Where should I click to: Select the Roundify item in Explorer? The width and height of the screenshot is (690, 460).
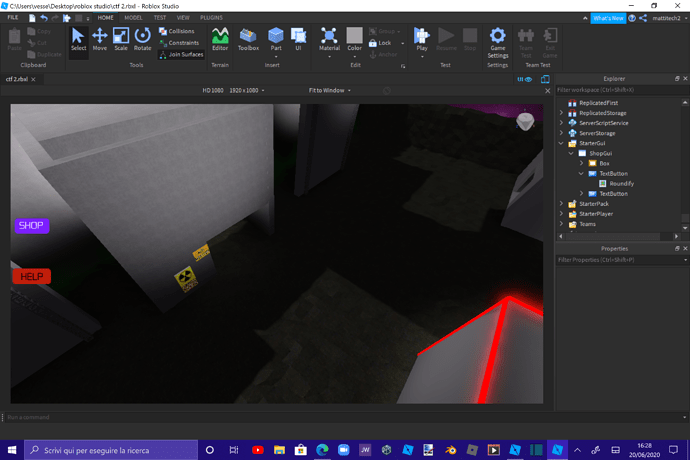pyautogui.click(x=621, y=184)
